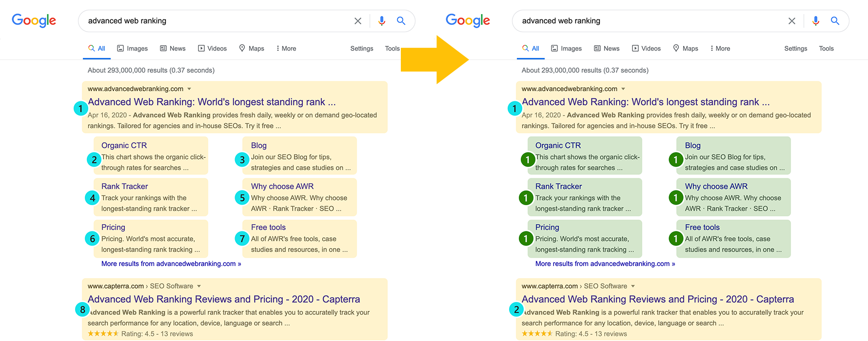Viewport: 868px width, 341px height.
Task: Open Maps tab on the right page
Action: [x=686, y=48]
